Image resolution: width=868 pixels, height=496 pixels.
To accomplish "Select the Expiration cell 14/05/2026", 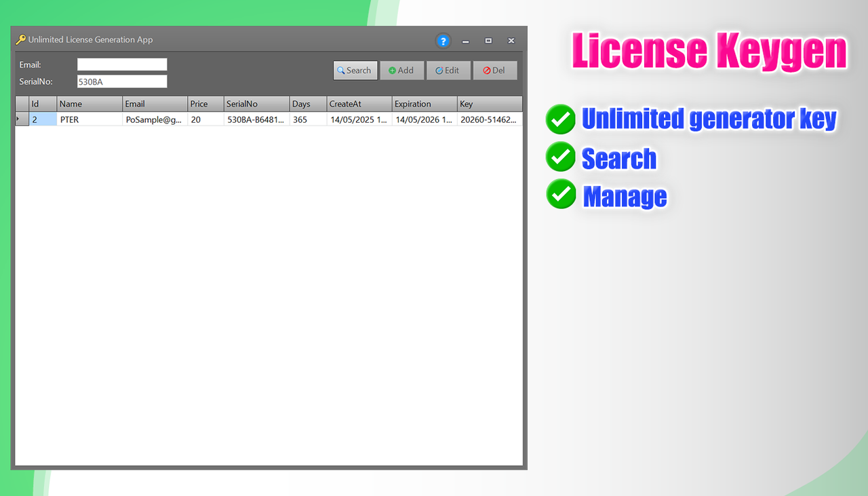I will [425, 119].
